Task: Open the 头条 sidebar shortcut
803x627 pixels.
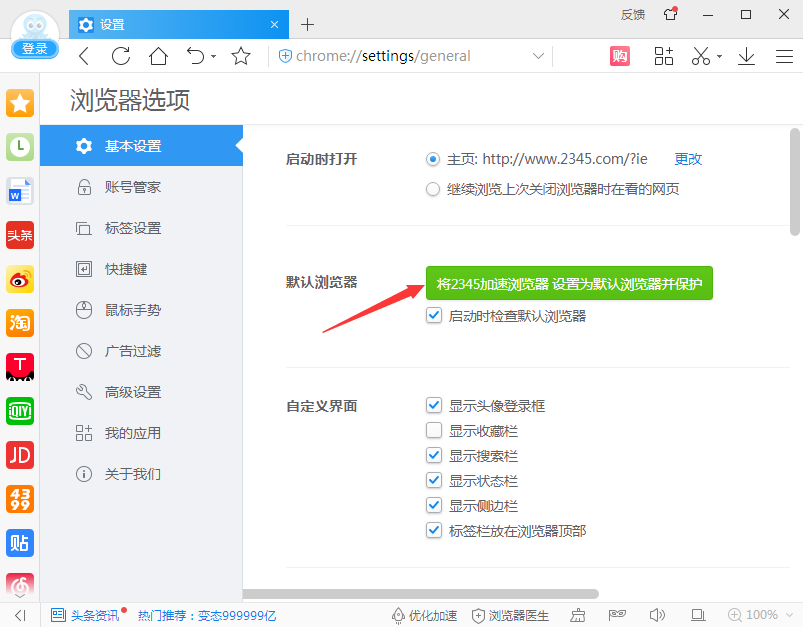Action: [x=20, y=235]
